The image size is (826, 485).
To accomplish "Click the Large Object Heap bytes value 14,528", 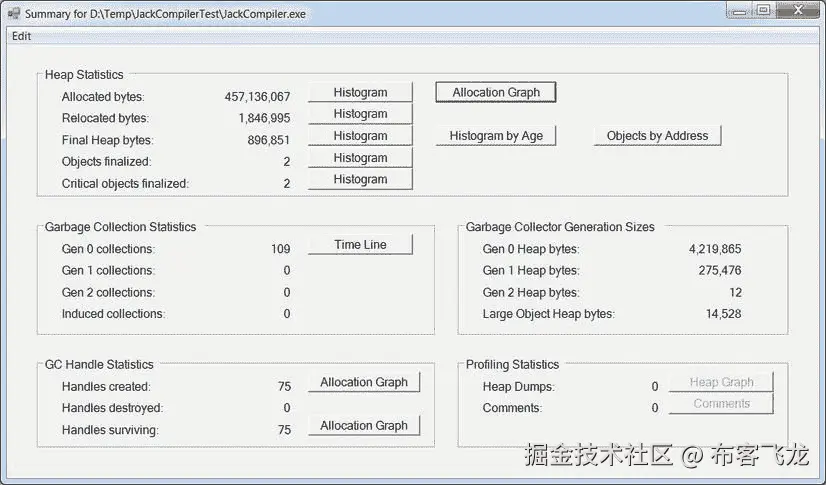I will coord(723,314).
